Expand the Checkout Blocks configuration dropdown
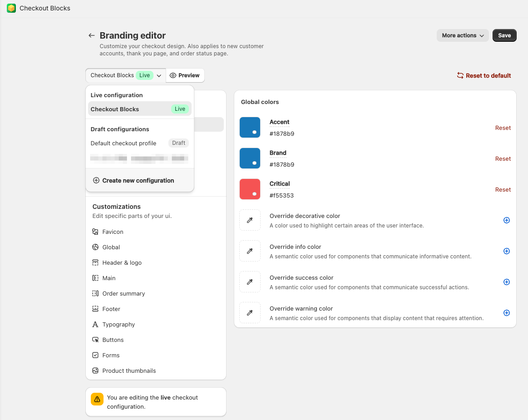528x420 pixels. 126,75
